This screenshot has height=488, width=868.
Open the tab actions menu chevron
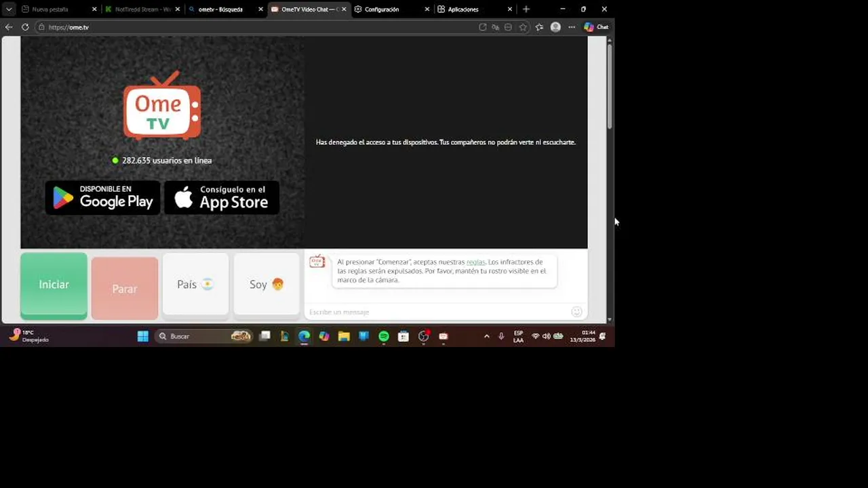9,9
